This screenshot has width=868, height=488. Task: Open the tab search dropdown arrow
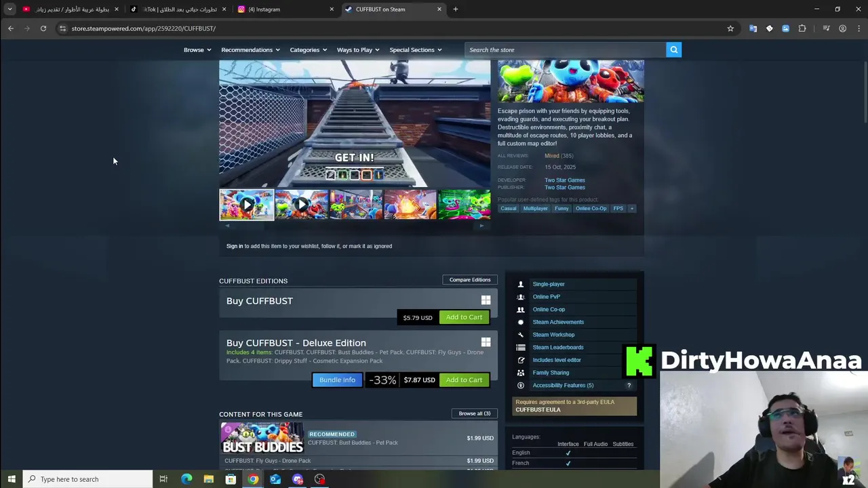(x=9, y=9)
